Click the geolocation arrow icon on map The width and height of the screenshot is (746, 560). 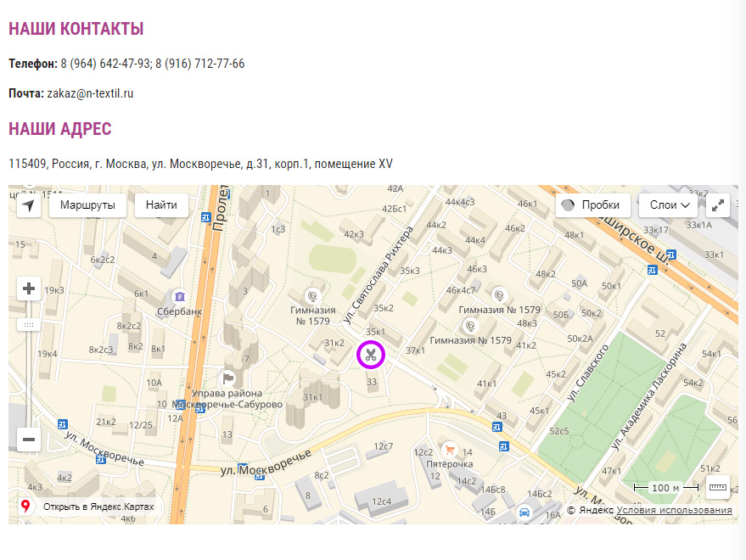tap(29, 205)
